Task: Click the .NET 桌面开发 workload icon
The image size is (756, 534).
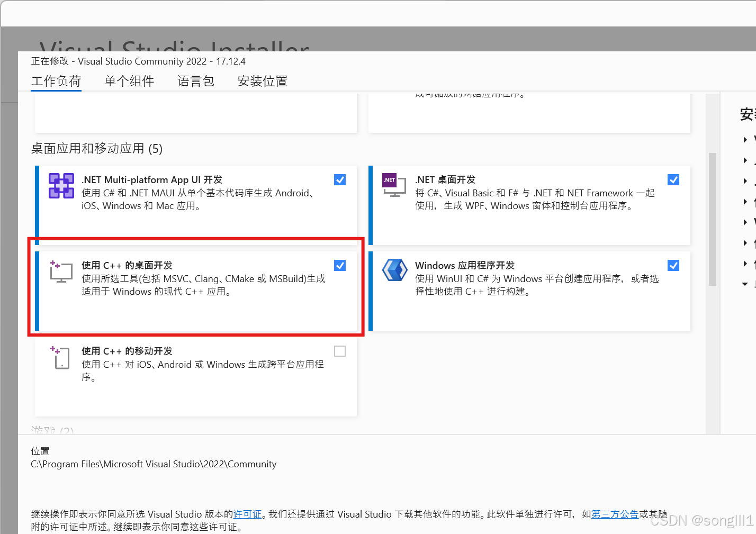Action: tap(394, 186)
